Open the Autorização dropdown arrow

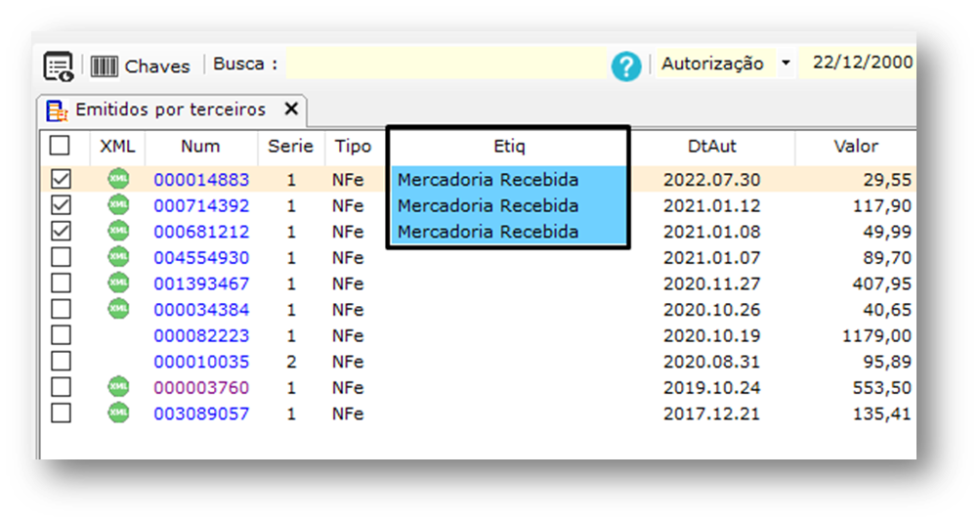click(786, 63)
